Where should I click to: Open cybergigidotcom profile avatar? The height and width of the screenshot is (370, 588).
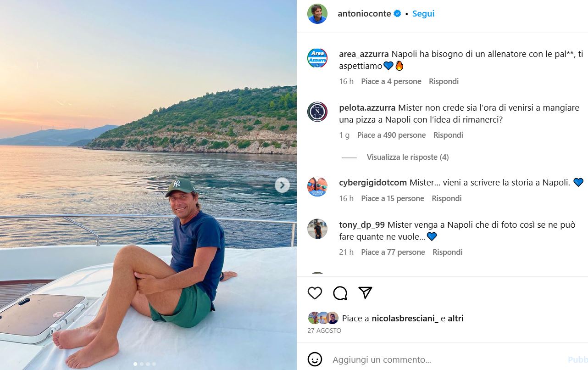point(317,187)
